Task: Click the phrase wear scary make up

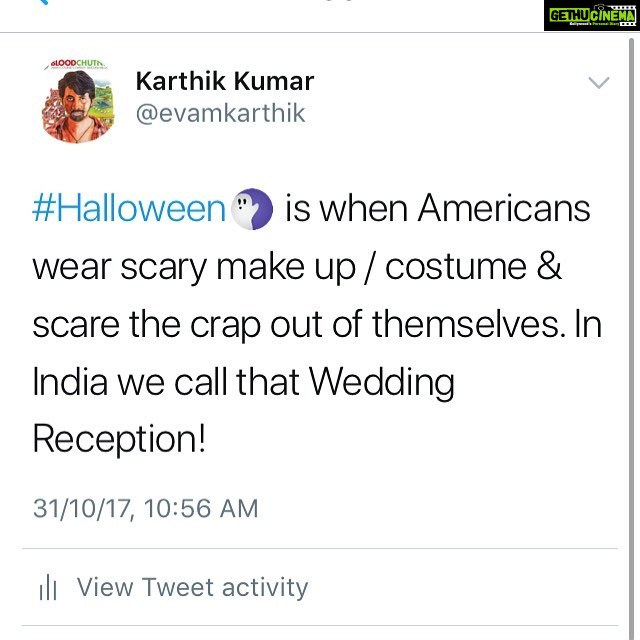Action: coord(195,268)
